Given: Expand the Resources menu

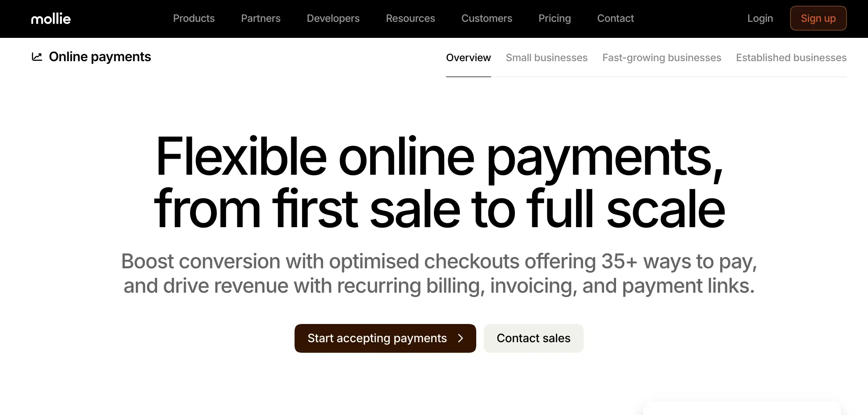Looking at the screenshot, I should tap(410, 18).
